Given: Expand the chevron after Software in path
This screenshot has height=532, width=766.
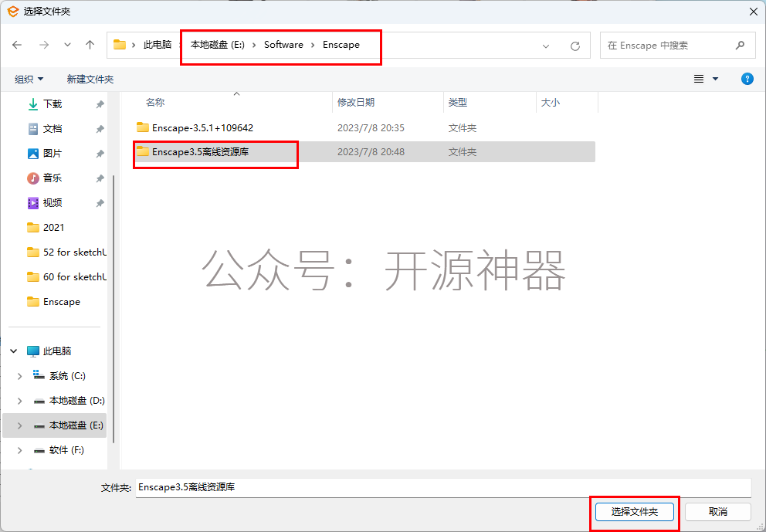Looking at the screenshot, I should tap(313, 45).
